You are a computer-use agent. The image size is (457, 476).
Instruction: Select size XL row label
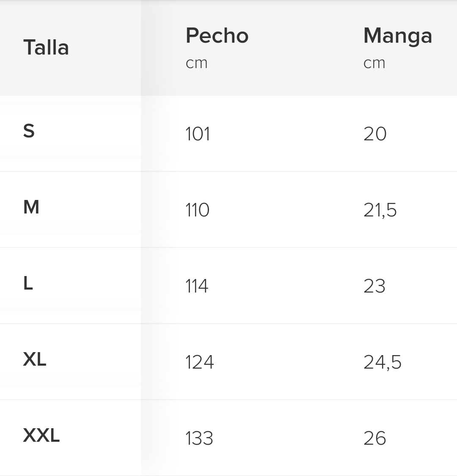click(x=35, y=359)
